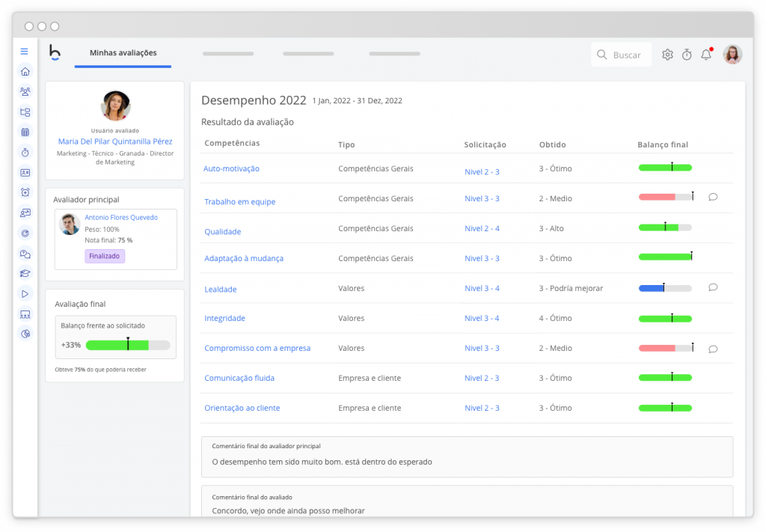Click the Antonio Flores Quevedo evaluator link
This screenshot has height=532, width=766.
(x=121, y=218)
